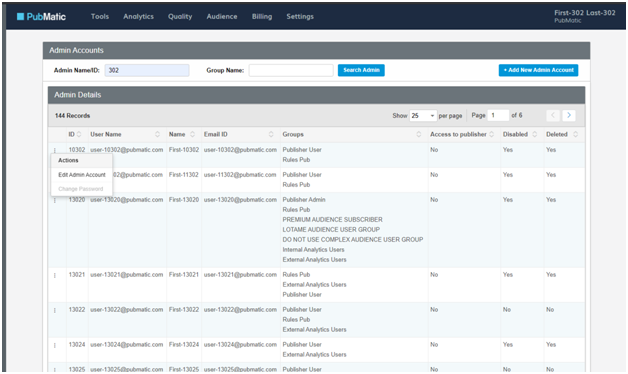
Task: Sort by Access to publisher column
Action: tap(492, 134)
